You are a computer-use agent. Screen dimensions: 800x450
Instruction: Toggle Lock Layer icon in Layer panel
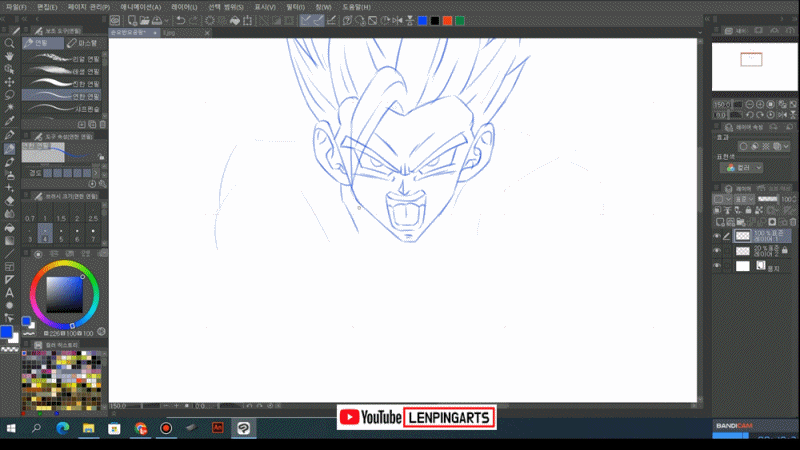tap(748, 210)
